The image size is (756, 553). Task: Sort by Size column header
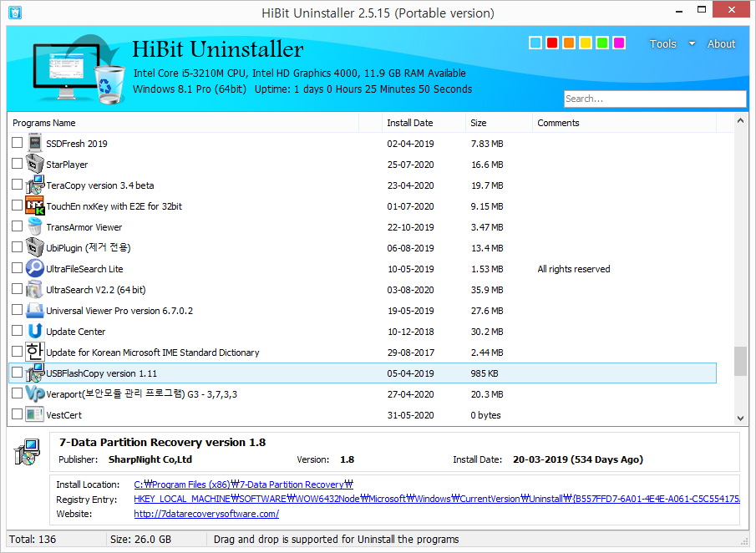click(499, 123)
